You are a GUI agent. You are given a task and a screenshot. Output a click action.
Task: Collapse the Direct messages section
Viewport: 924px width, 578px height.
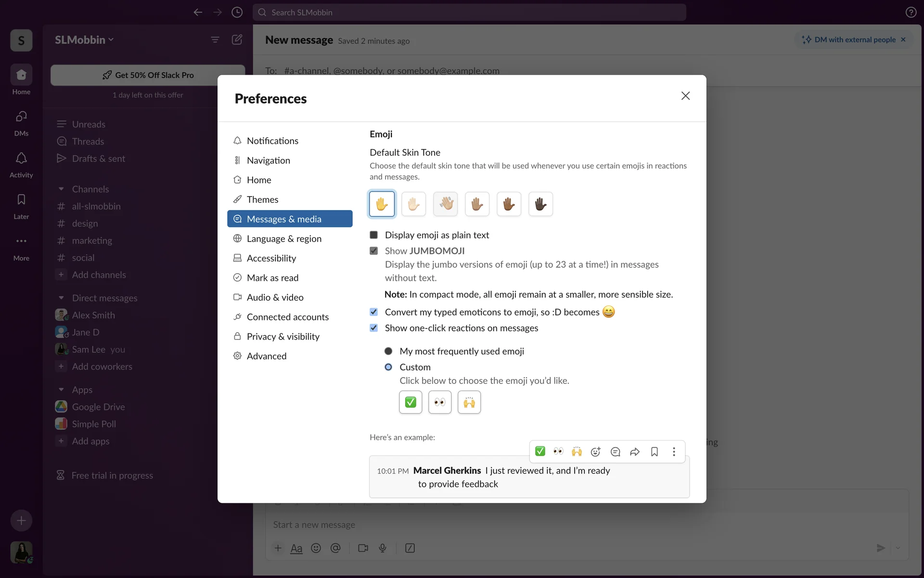61,298
